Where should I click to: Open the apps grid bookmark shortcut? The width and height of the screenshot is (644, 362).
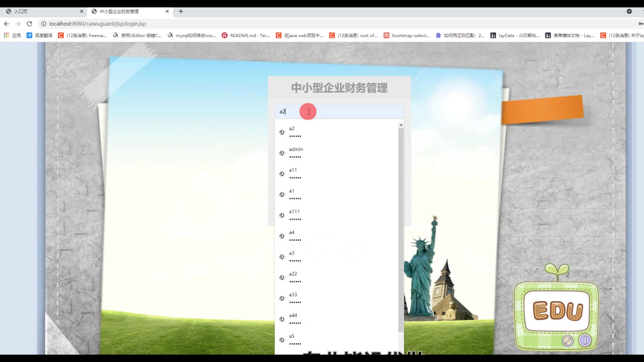click(6, 35)
